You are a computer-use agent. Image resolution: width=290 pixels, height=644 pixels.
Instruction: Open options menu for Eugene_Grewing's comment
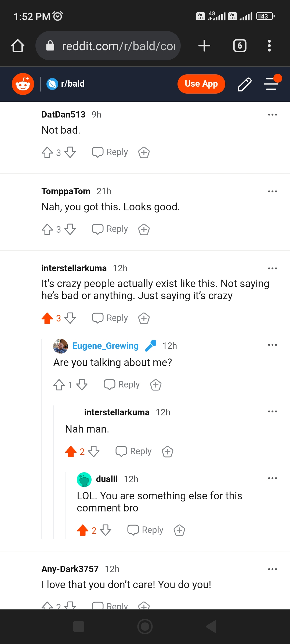272,345
